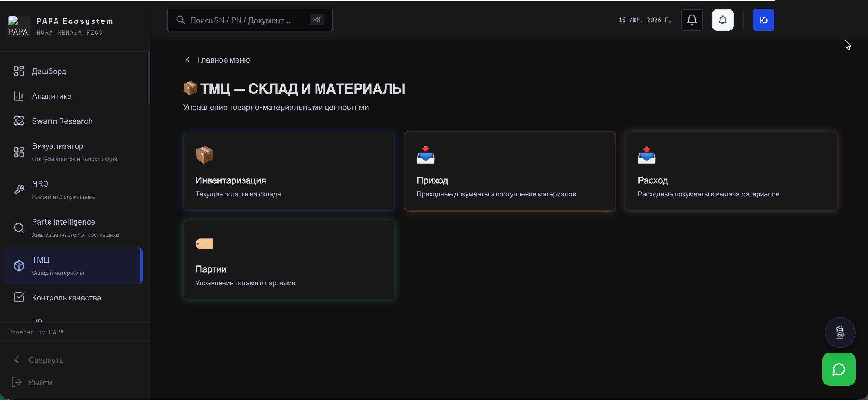The height and width of the screenshot is (400, 868).
Task: Click text Статусы агентов и Kanban задач
Action: click(x=74, y=159)
